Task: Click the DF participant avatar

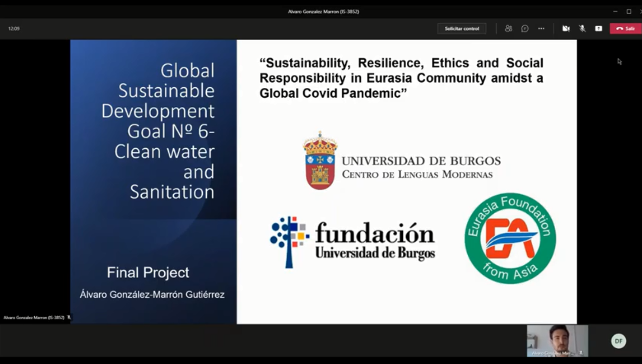Action: 619,341
